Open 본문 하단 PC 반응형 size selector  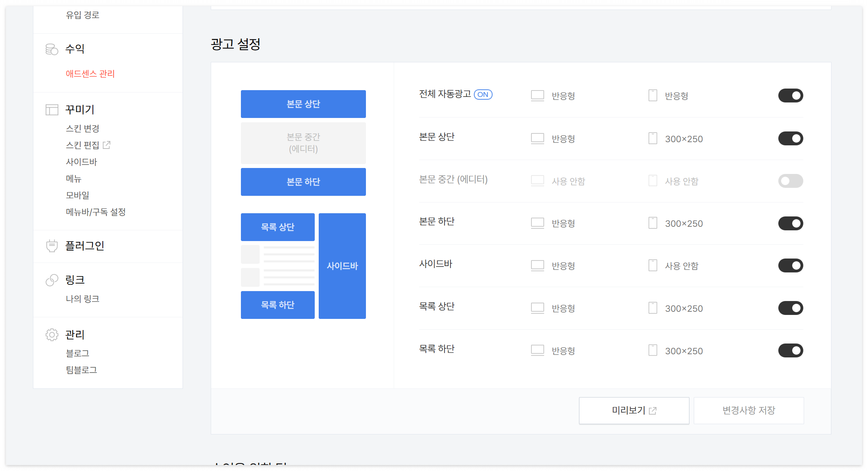[563, 224]
